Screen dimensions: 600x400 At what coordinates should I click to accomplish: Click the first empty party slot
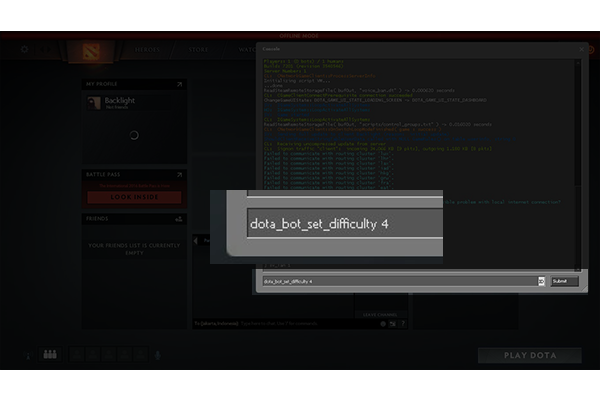(x=77, y=354)
